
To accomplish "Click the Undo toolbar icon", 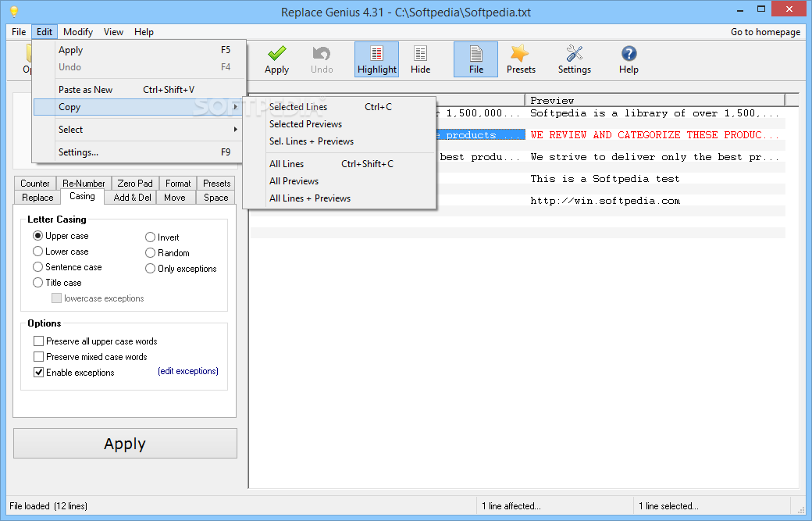I will pos(322,59).
